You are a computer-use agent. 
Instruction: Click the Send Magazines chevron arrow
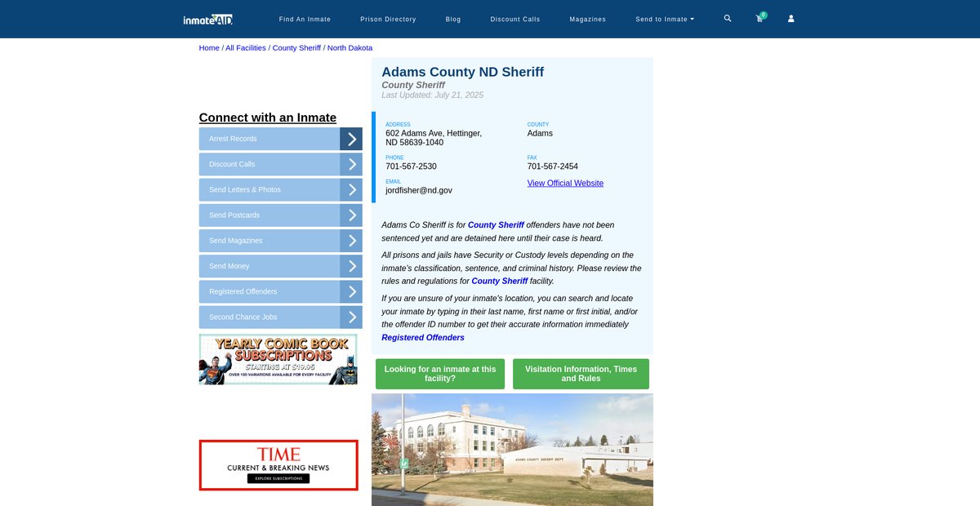[351, 241]
